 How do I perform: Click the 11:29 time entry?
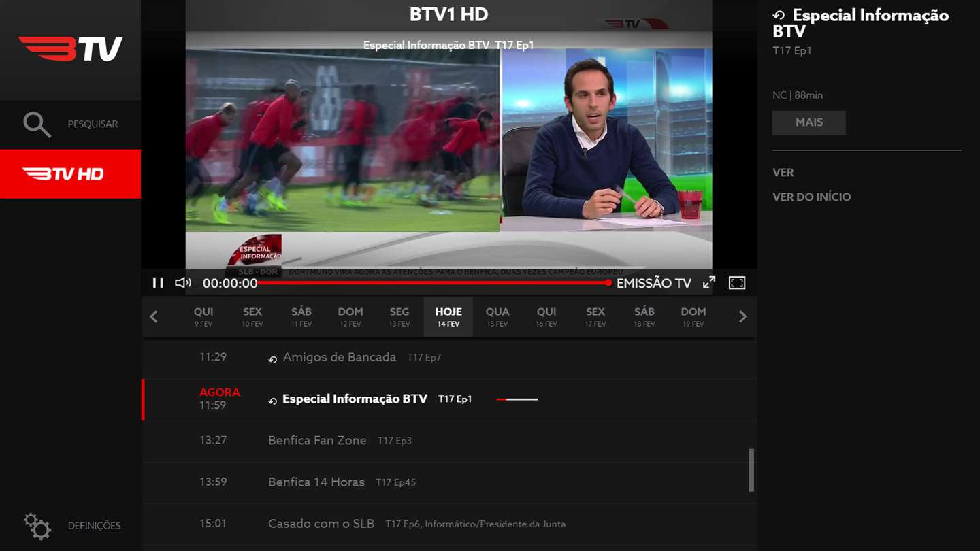coord(213,357)
